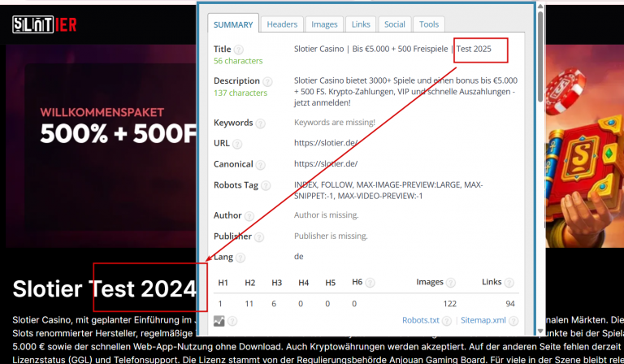Click the H2 count value 11
624x364 pixels.
pyautogui.click(x=249, y=304)
